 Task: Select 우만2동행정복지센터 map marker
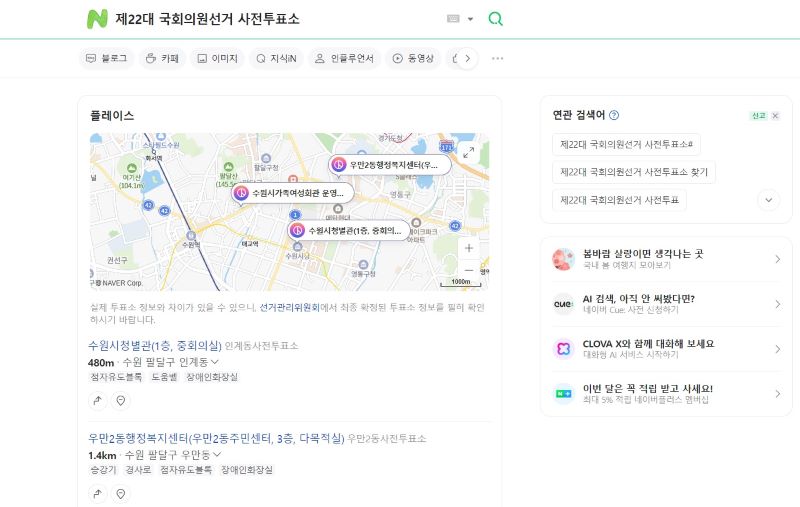pos(390,165)
